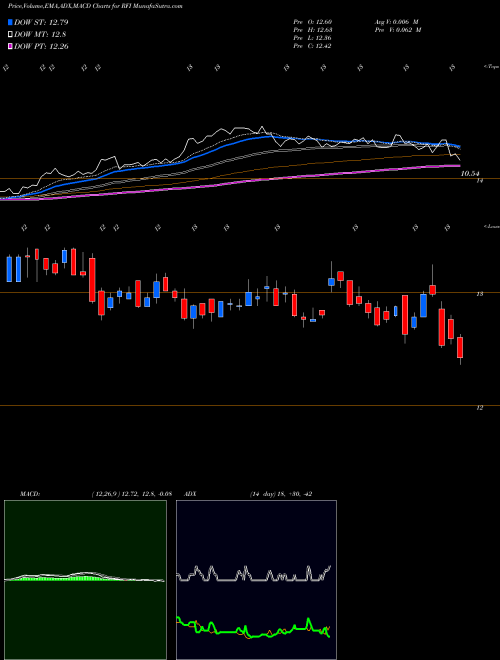The width and height of the screenshot is (500, 660).
Task: Select the 'DOW ST: 12.79' legend text
Action: [41, 22]
